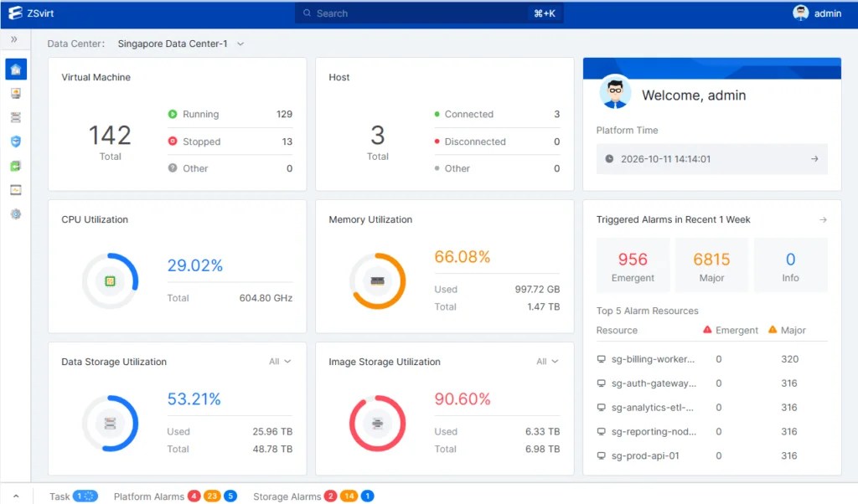Open alarm resource sg-billing-worker...
This screenshot has height=504, width=858.
click(x=653, y=359)
